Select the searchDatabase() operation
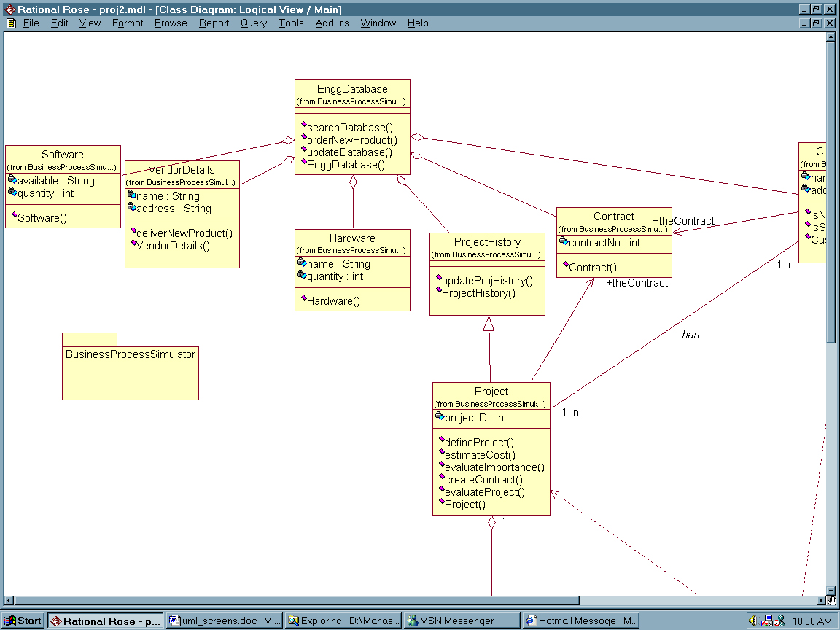840x630 pixels. pos(349,128)
